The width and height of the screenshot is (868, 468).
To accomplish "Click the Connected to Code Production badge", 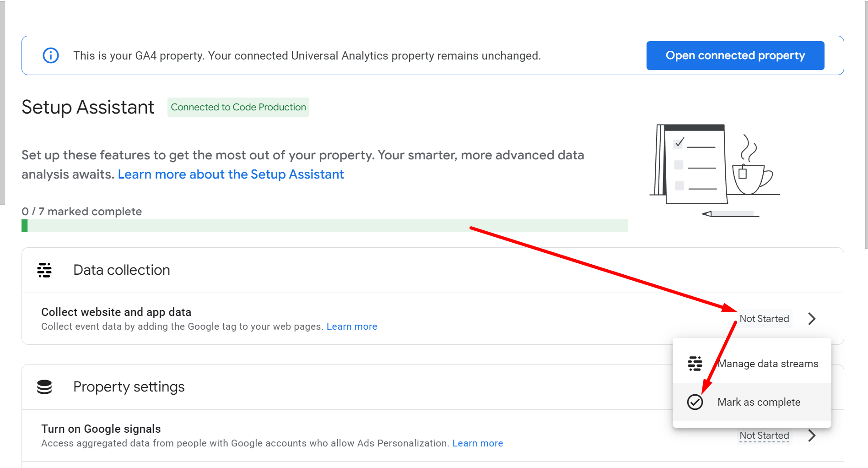I will 238,107.
